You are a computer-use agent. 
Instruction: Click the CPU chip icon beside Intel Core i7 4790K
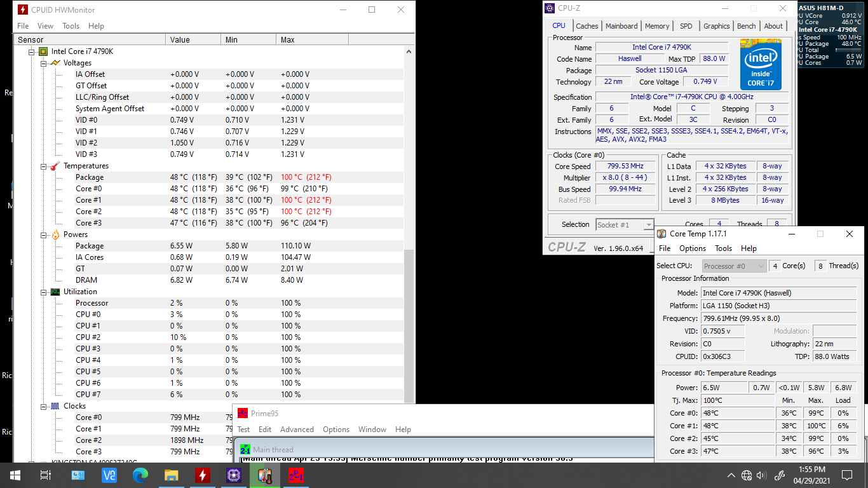[43, 51]
